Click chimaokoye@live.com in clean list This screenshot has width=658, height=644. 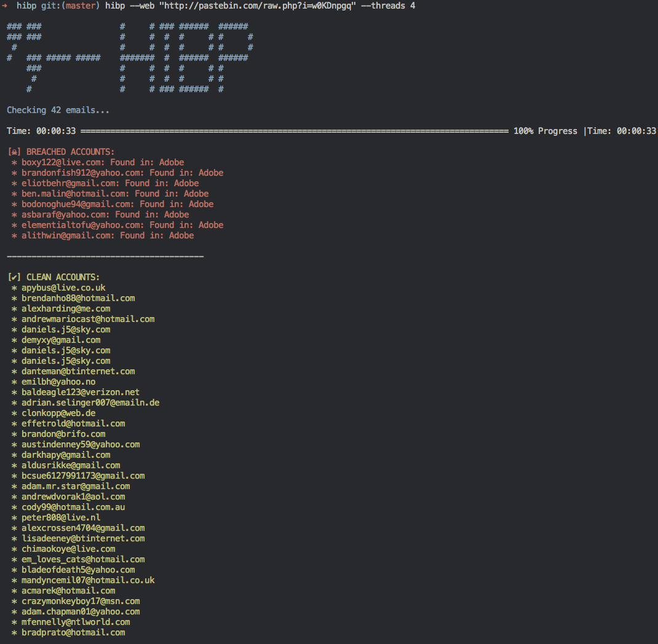(x=68, y=550)
